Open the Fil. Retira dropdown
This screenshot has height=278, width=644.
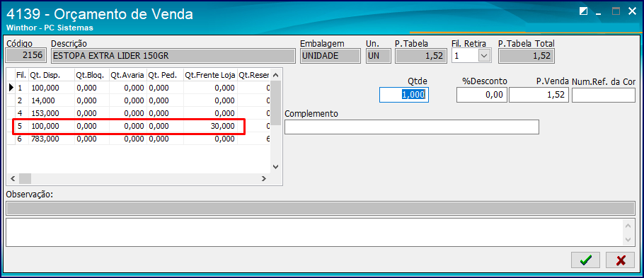click(485, 56)
